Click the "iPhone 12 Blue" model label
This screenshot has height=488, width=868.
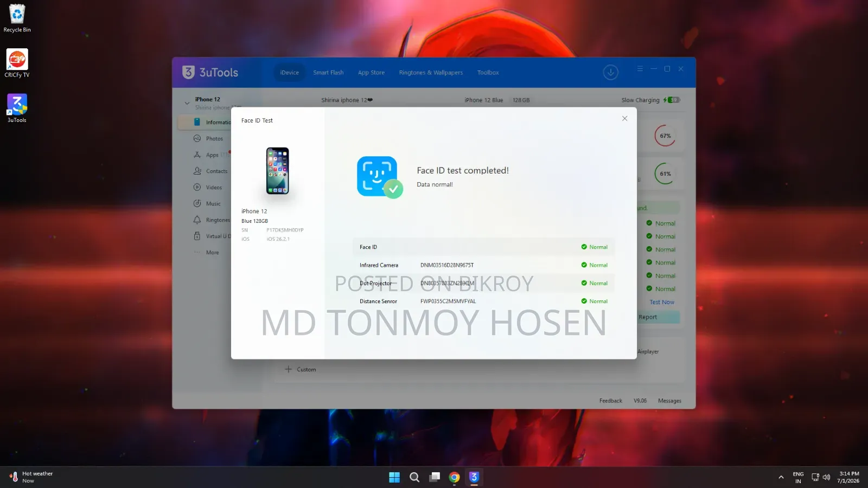pos(483,100)
